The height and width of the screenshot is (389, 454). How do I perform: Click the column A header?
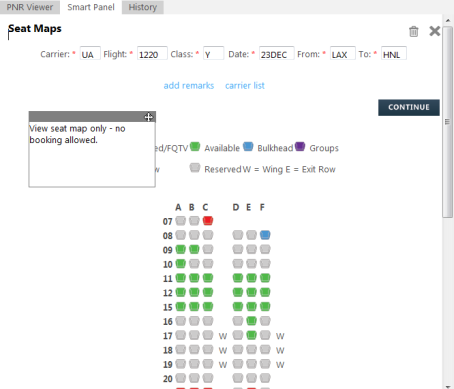(178, 207)
